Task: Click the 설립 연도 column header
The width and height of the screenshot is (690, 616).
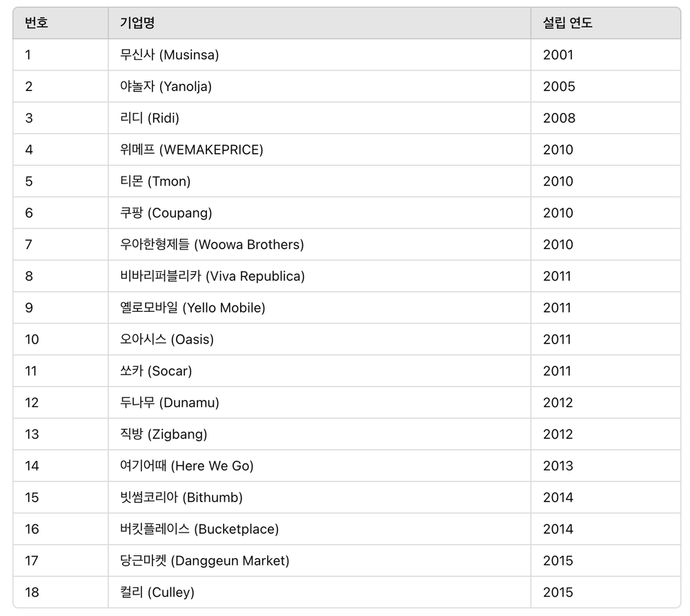Action: point(567,23)
